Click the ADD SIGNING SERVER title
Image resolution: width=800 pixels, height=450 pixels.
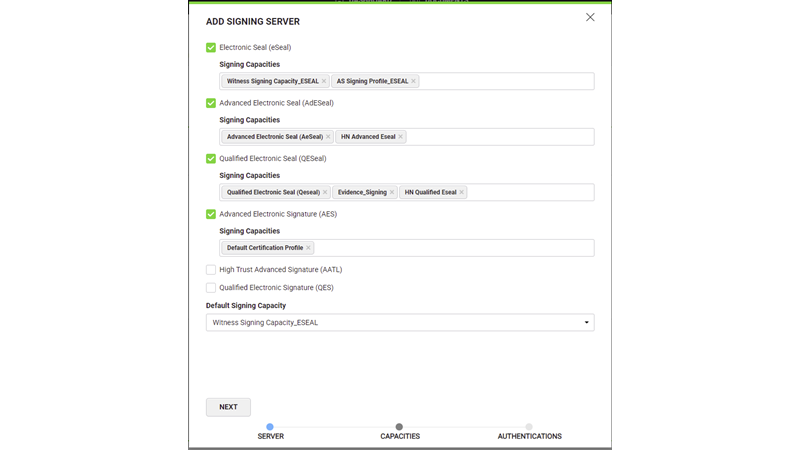(x=253, y=21)
